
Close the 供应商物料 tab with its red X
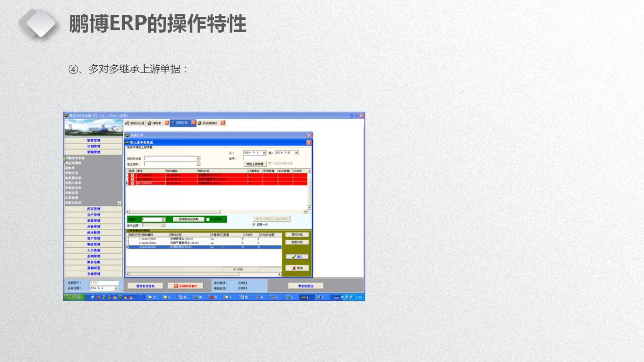[x=223, y=123]
